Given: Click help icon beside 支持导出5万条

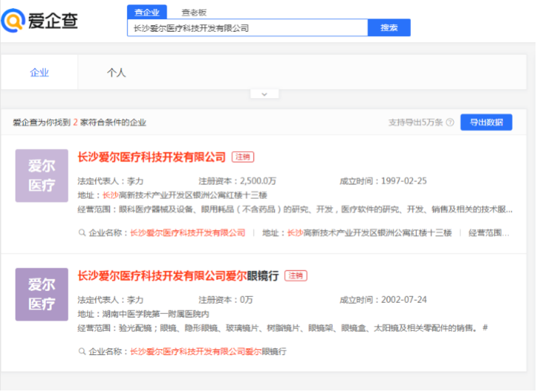Looking at the screenshot, I should tap(451, 122).
